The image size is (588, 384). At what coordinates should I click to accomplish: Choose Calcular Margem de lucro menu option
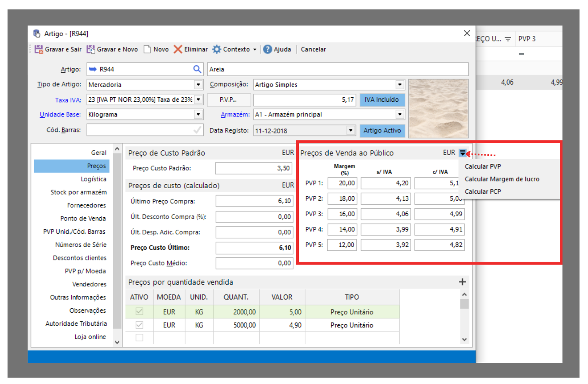[502, 179]
